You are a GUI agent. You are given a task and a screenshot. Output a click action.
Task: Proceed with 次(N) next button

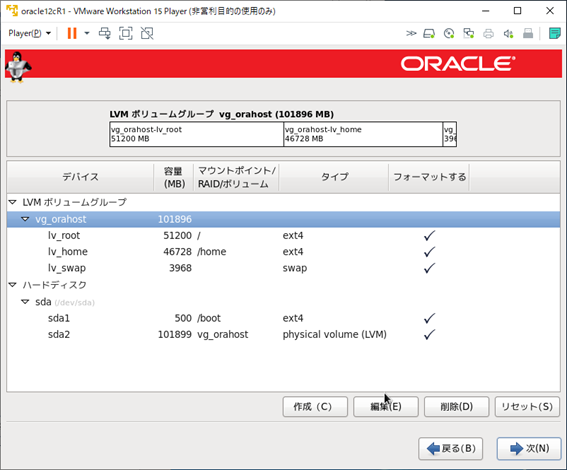[x=529, y=449]
